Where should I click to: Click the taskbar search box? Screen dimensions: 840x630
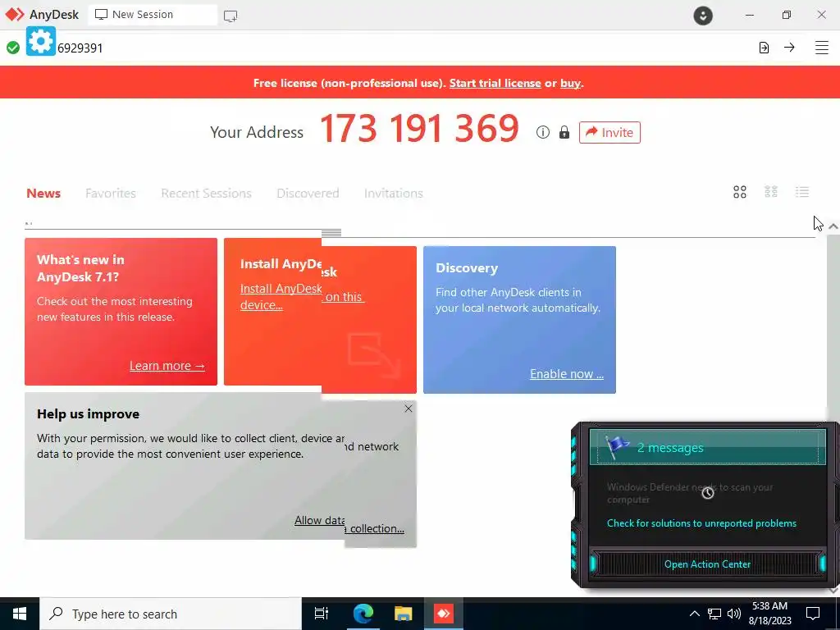pyautogui.click(x=171, y=614)
